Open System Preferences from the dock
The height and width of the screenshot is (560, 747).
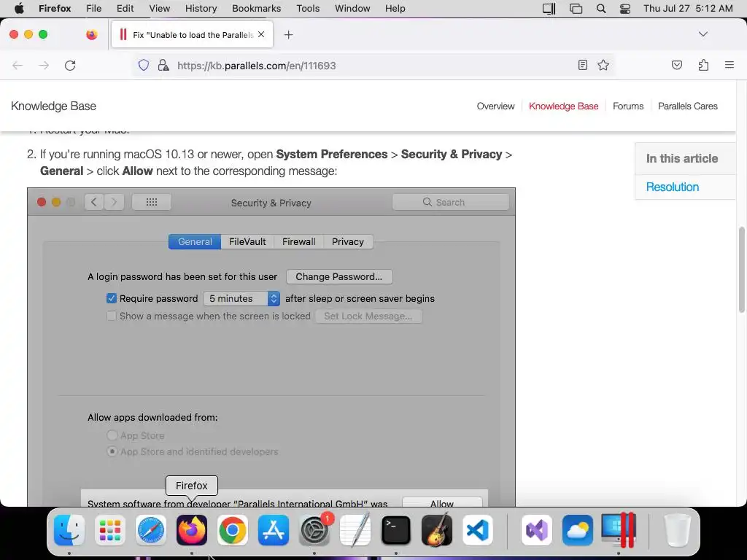[x=314, y=530]
